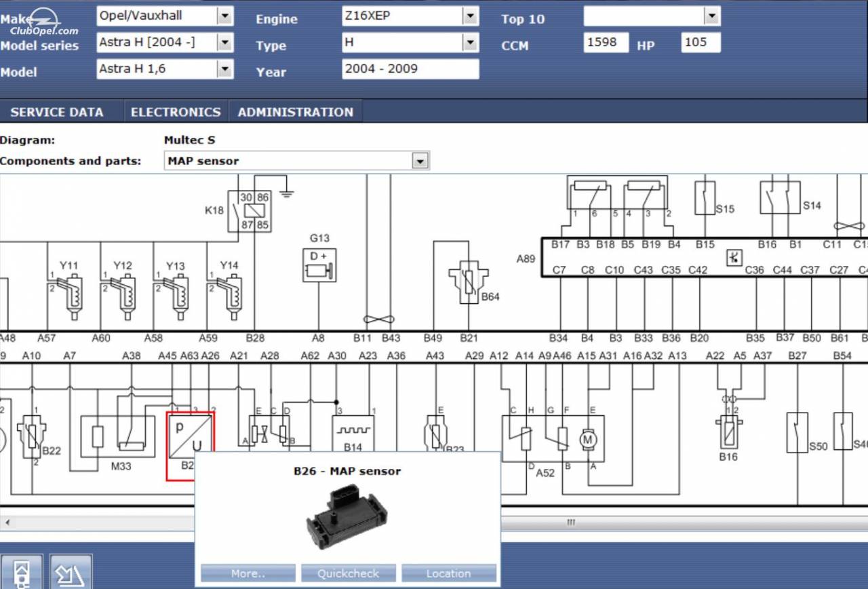
Task: Click the bottom toolbar arrow-into-tray icon button
Action: [x=71, y=573]
